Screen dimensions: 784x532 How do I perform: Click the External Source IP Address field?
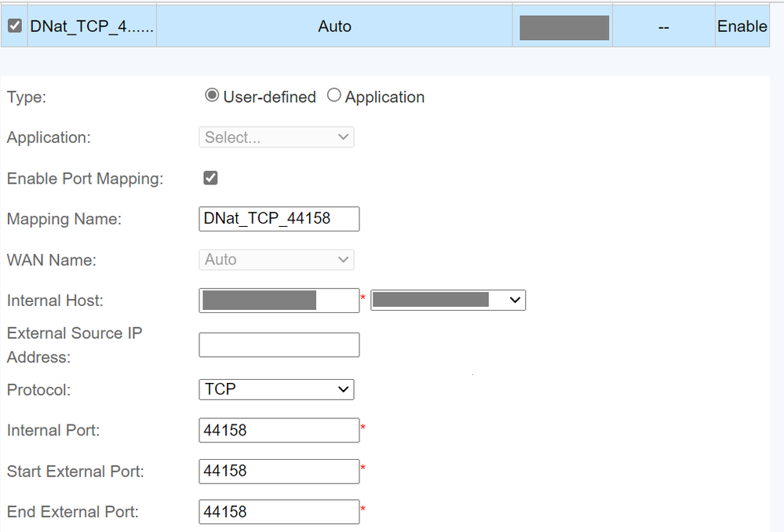(279, 345)
